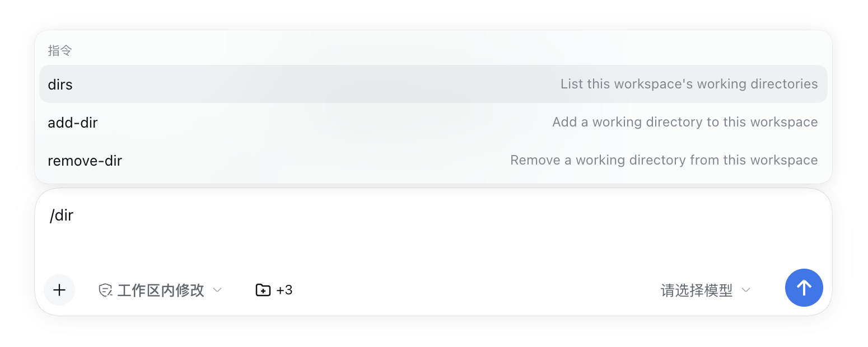Click the +3 directories count
This screenshot has height=347, width=868.
[x=284, y=290]
